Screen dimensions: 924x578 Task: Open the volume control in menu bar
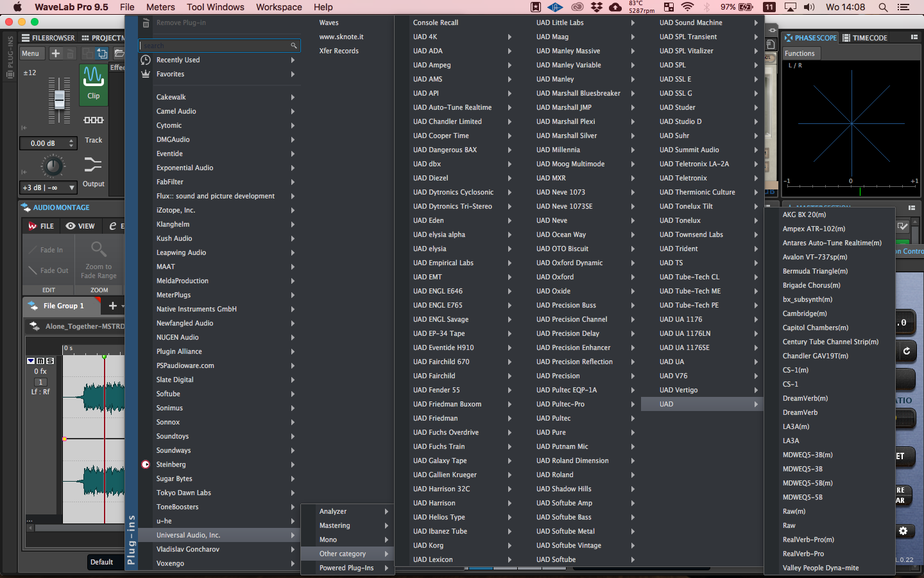809,7
